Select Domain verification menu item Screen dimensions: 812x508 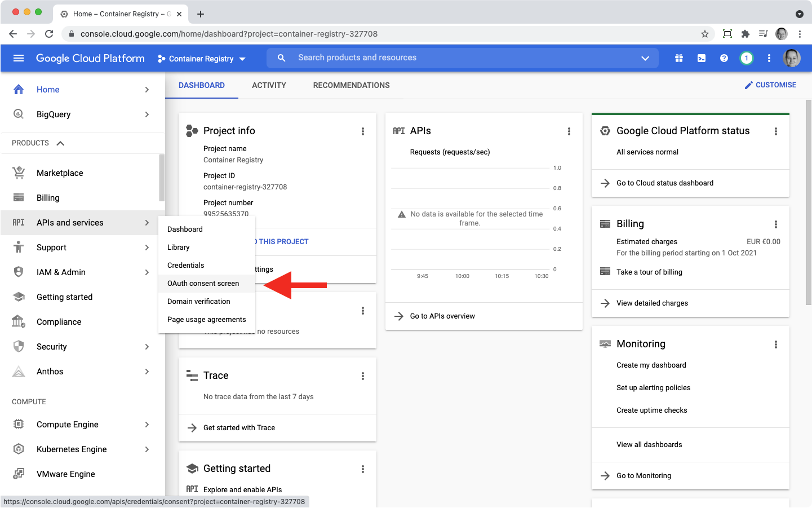coord(207,301)
